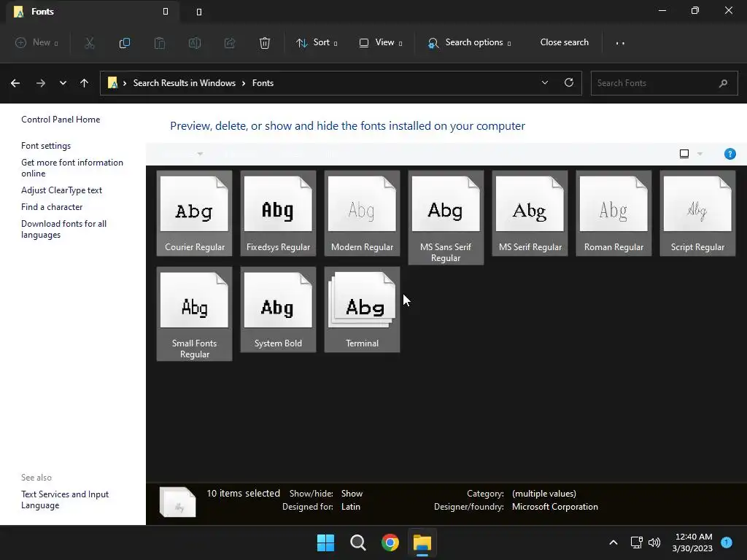Open the clock and date panel
747x560 pixels.
pos(692,542)
